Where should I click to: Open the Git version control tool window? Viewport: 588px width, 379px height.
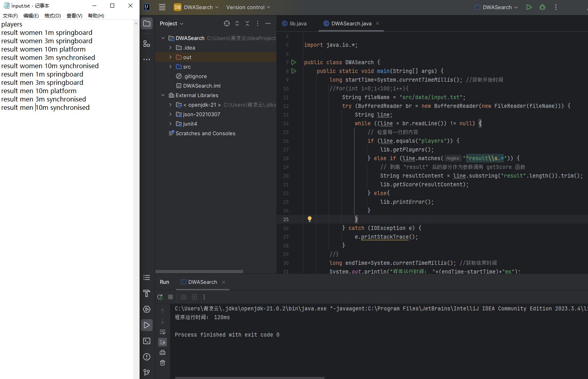[x=147, y=372]
